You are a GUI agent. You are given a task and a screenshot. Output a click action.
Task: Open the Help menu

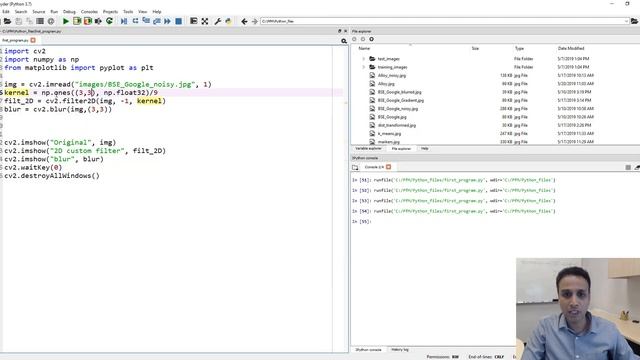pyautogui.click(x=157, y=12)
